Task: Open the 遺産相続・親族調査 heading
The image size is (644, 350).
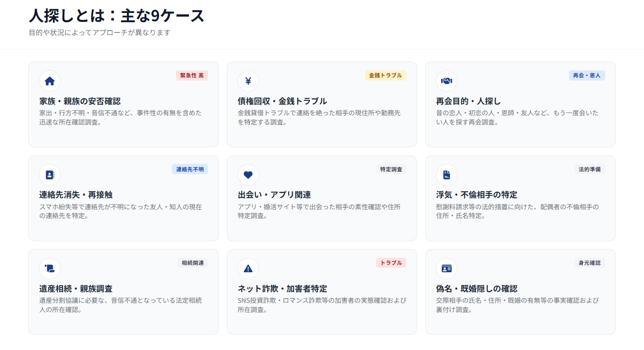Action: click(x=76, y=289)
